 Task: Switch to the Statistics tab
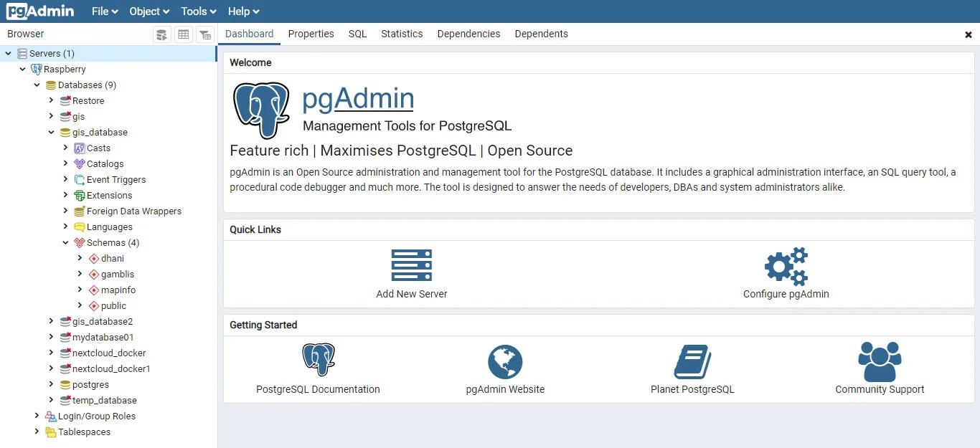coord(401,34)
